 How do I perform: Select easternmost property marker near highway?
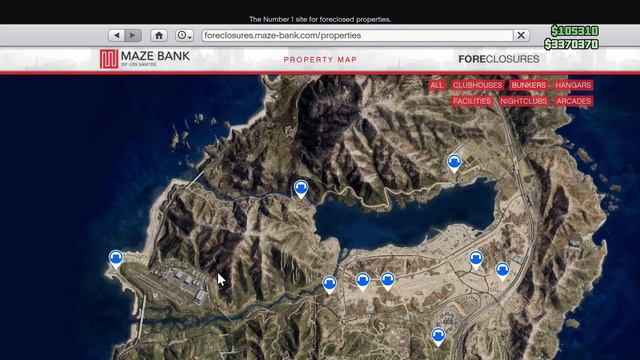[502, 271]
